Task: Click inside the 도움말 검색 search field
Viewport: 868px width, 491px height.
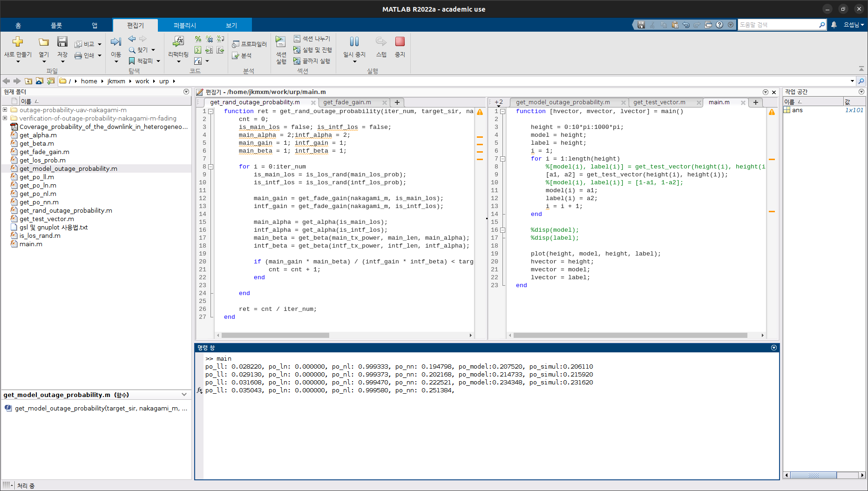Action: (x=780, y=24)
